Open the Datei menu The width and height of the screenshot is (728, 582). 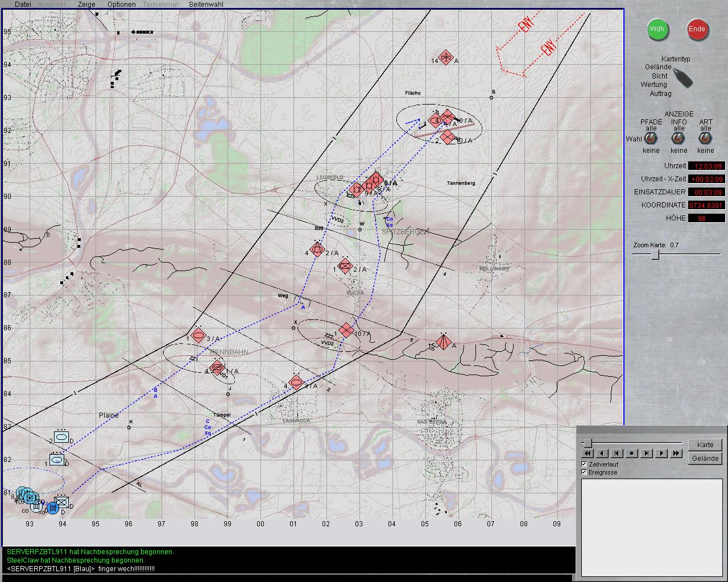coord(23,4)
